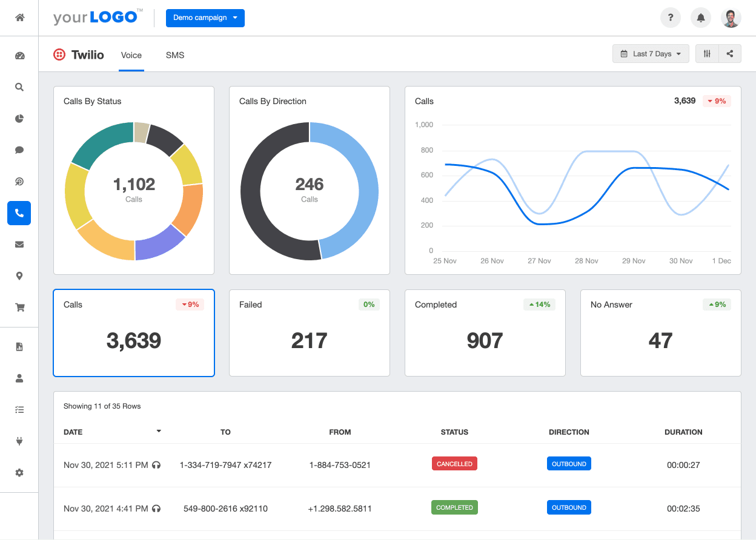Image resolution: width=756 pixels, height=540 pixels.
Task: Click the DATE column sort arrow
Action: pyautogui.click(x=159, y=432)
